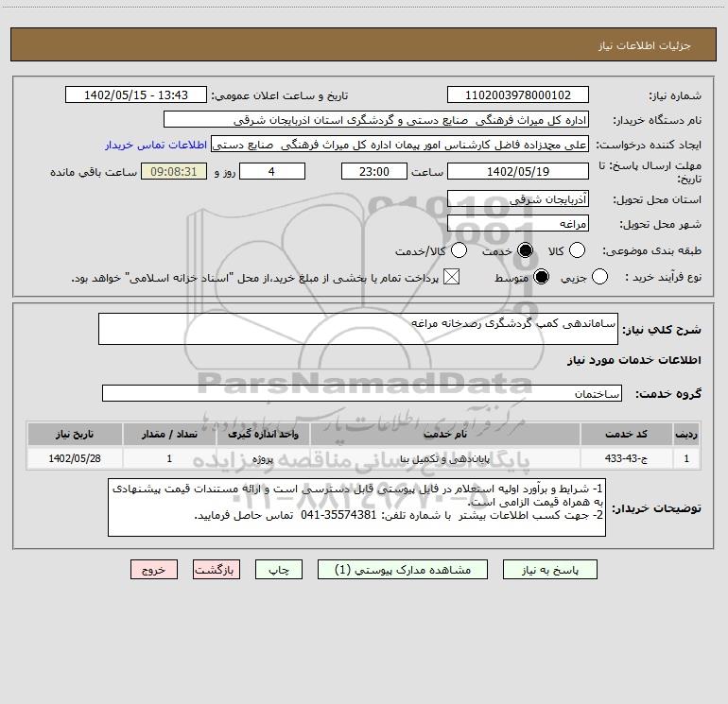The image size is (728, 704).
Task: Click the buyer notes text area
Action: 356,507
